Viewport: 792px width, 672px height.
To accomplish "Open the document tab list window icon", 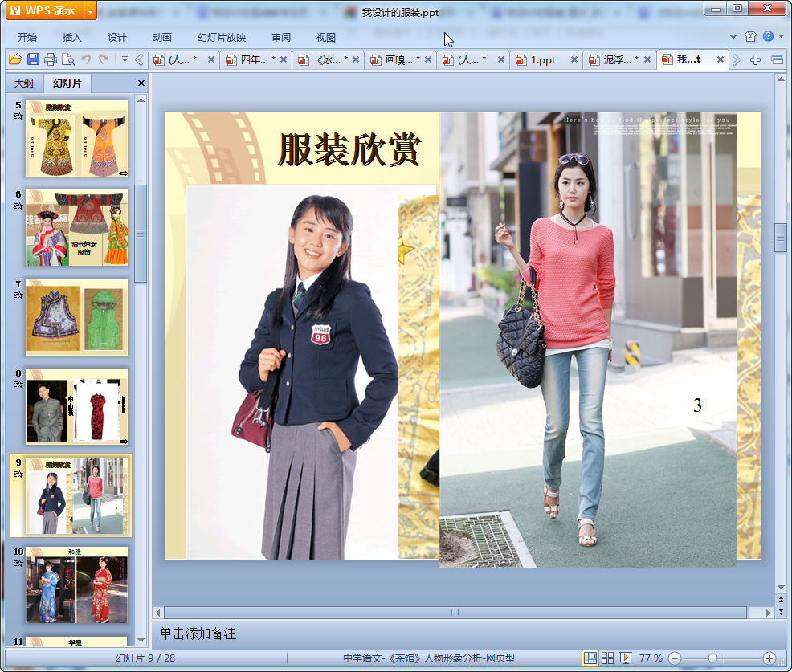I will click(777, 60).
